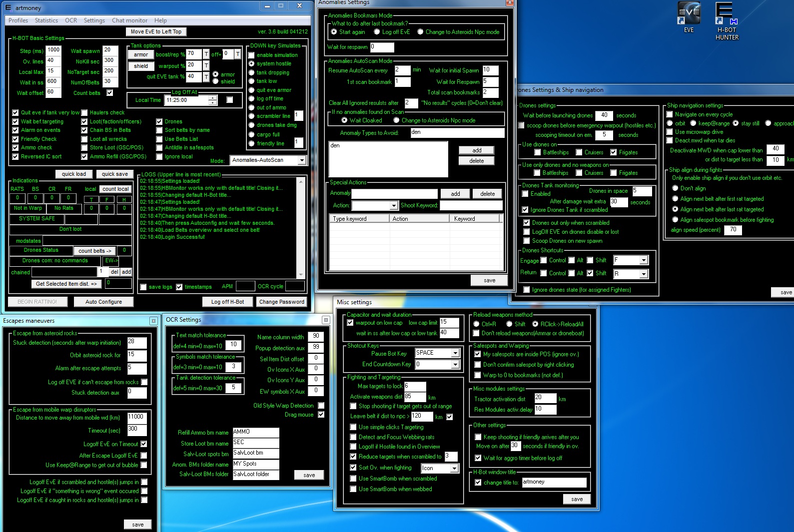
Task: Close the OCR Settings panel
Action: tap(326, 320)
